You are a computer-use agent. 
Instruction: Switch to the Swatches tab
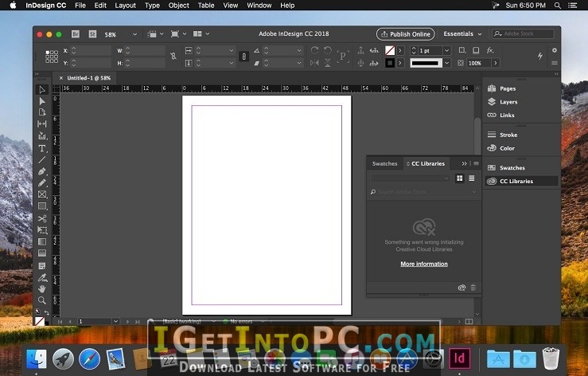pyautogui.click(x=384, y=163)
